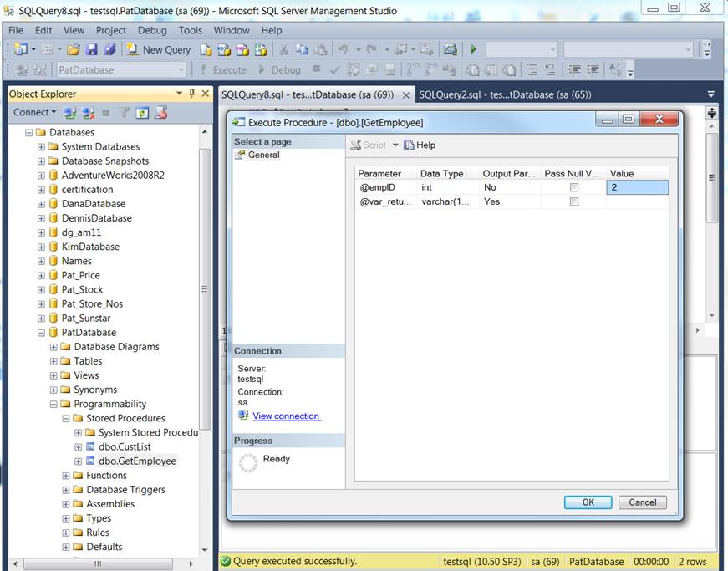Toggle Pass Null checkbox for @empID parameter
This screenshot has width=728, height=571.
coord(574,187)
